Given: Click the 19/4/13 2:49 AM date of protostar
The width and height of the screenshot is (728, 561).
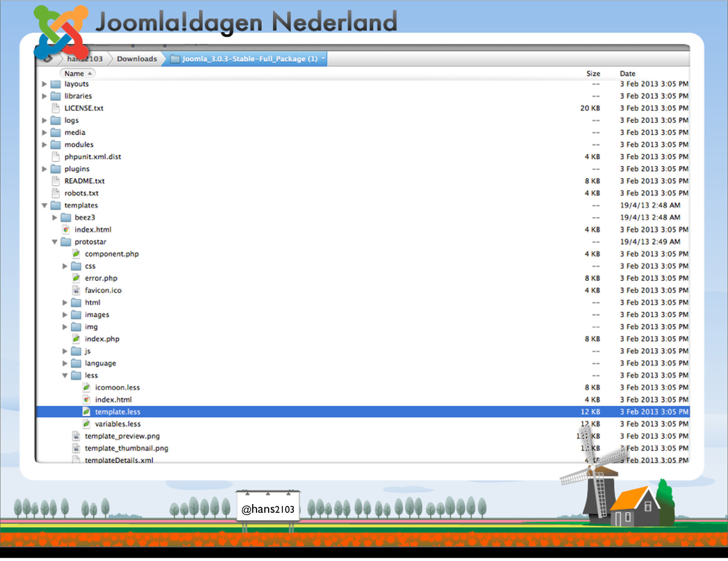Looking at the screenshot, I should pyautogui.click(x=650, y=242).
